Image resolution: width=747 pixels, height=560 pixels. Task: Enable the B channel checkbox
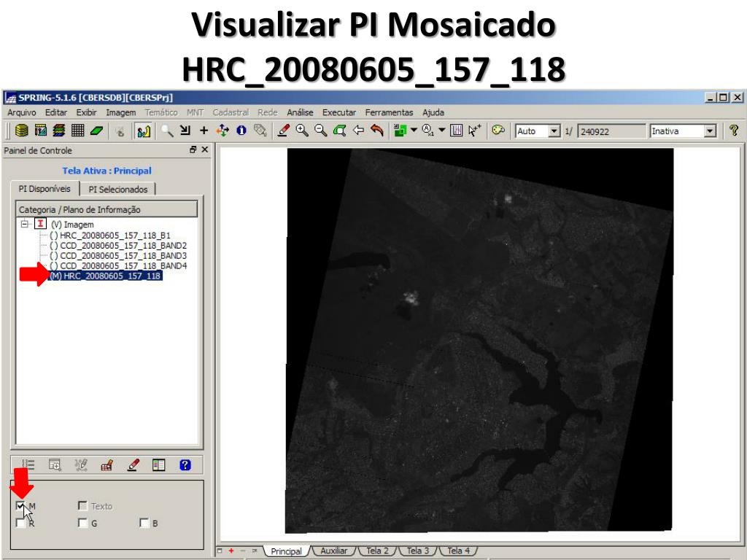click(144, 523)
